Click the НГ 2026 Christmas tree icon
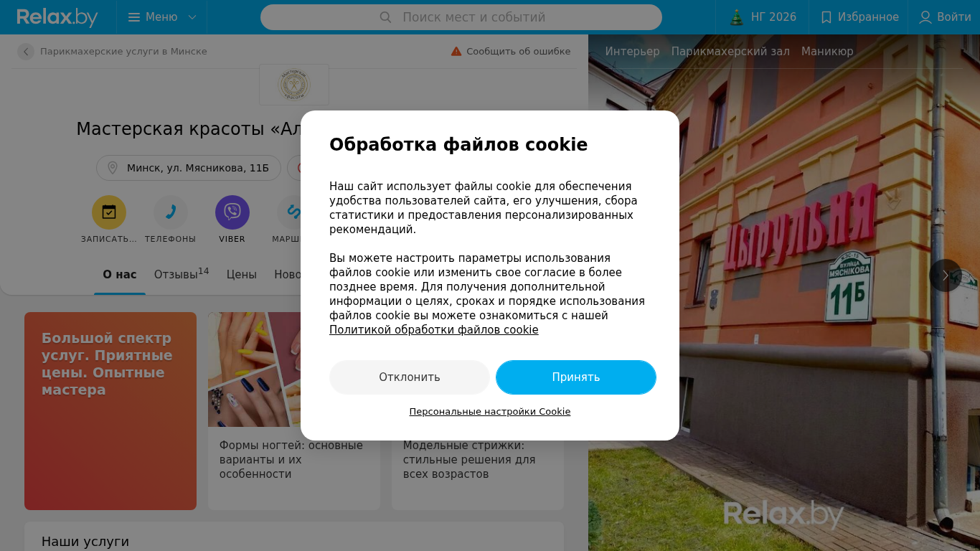This screenshot has height=551, width=980. (737, 17)
